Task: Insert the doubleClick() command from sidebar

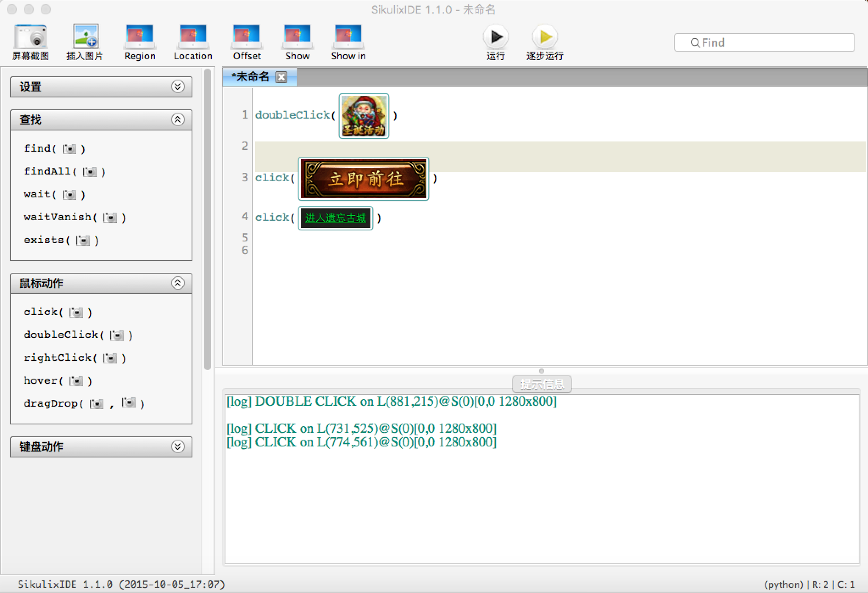Action: coord(78,335)
